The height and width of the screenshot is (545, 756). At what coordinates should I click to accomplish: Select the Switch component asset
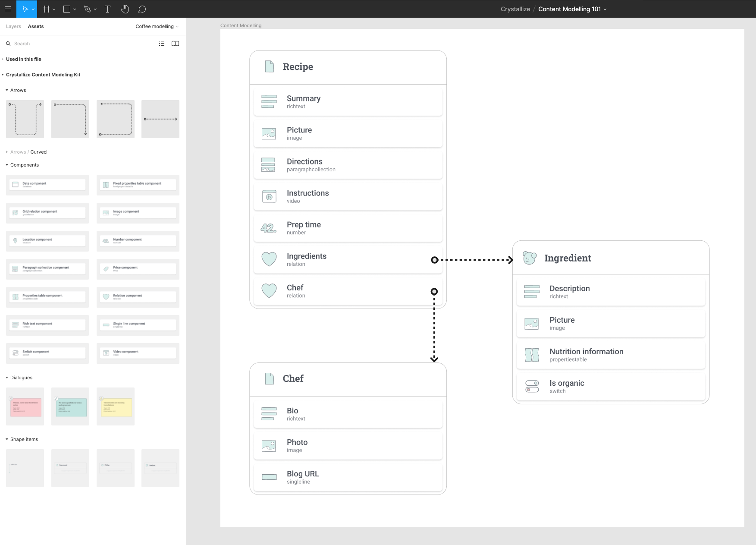click(x=47, y=353)
